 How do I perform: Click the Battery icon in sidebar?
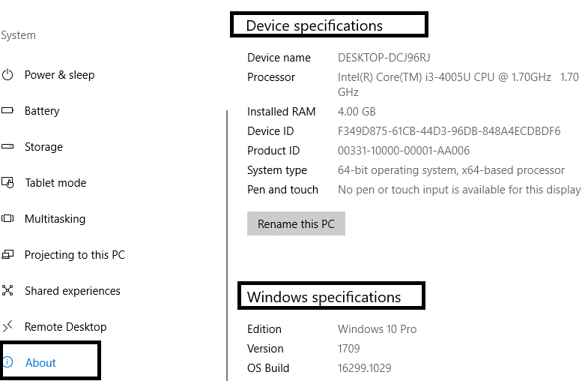click(x=8, y=111)
